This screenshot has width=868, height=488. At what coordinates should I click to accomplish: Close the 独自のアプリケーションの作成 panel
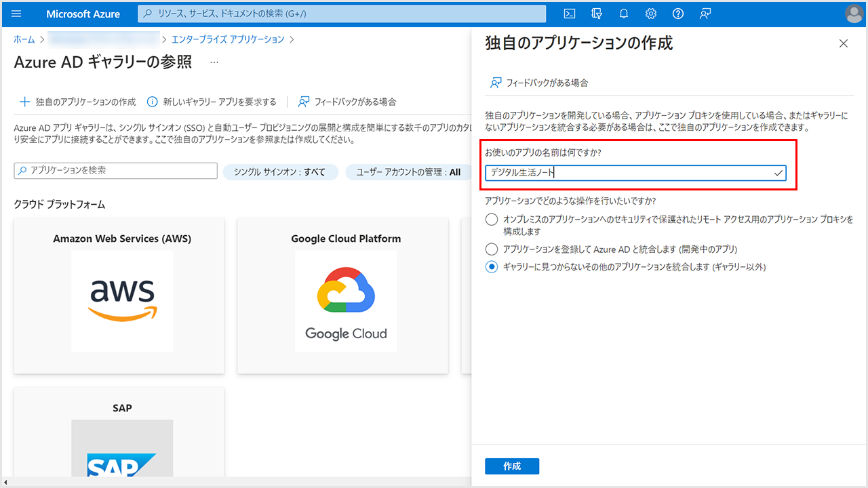click(x=844, y=43)
